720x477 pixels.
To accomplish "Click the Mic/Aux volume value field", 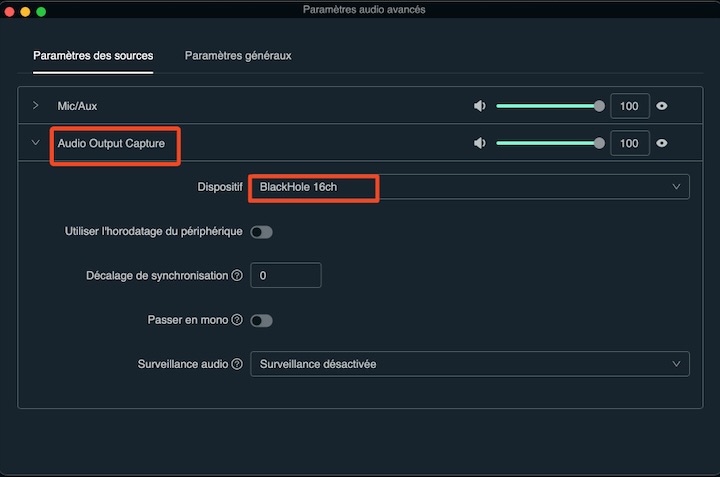I will 629,106.
